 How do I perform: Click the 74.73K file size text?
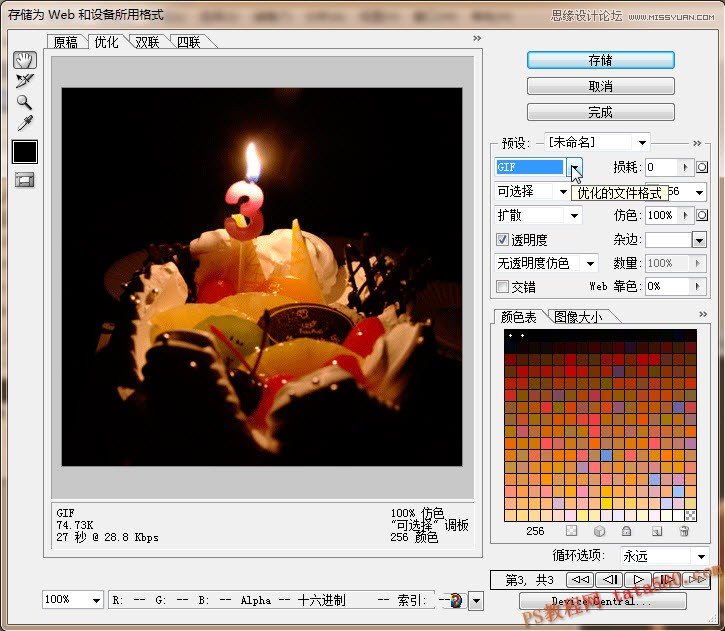tap(75, 525)
